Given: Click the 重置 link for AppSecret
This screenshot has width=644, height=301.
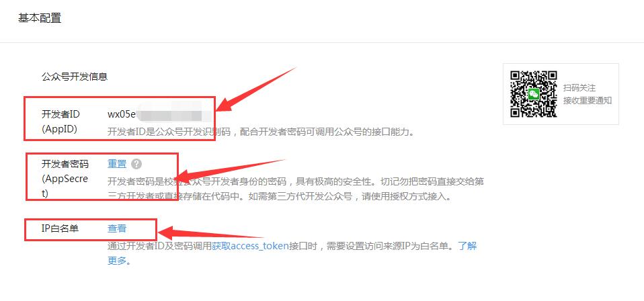Looking at the screenshot, I should [117, 164].
